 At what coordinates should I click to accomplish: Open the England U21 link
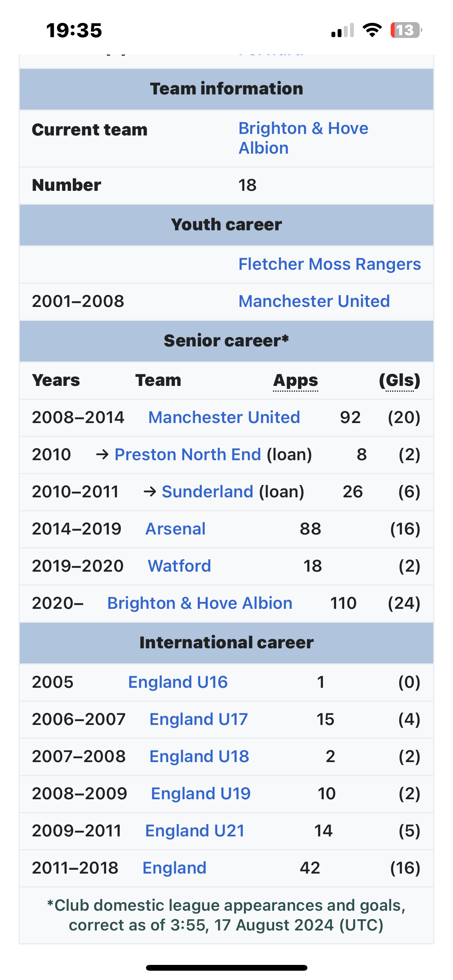pyautogui.click(x=195, y=831)
